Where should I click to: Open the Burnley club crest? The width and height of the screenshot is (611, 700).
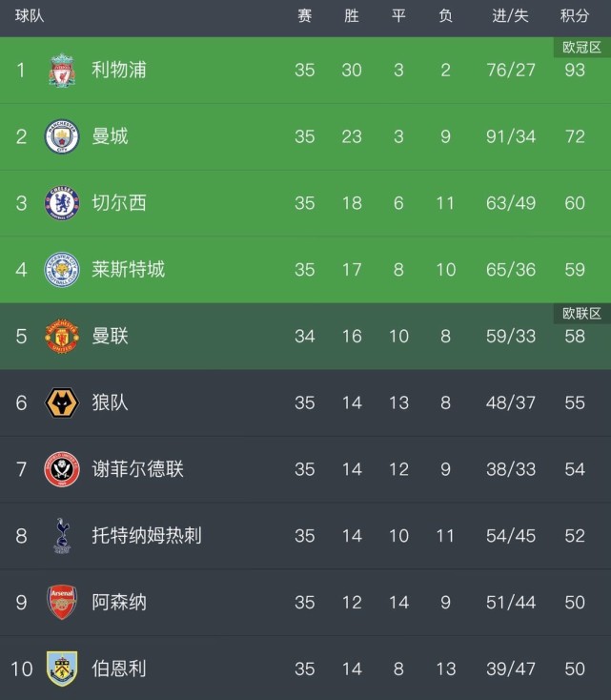pos(62,669)
